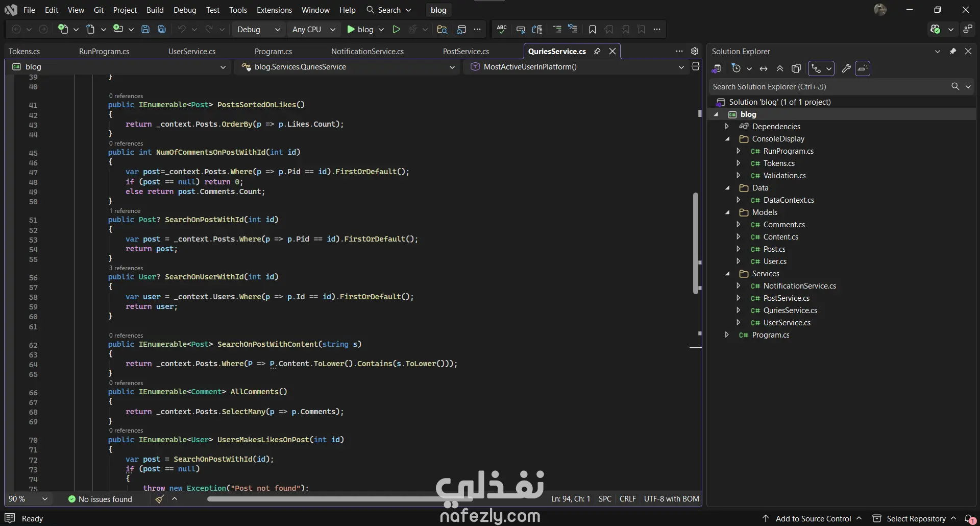Screen dimensions: 980x526
Task: Click the increase indent icon
Action: click(557, 29)
